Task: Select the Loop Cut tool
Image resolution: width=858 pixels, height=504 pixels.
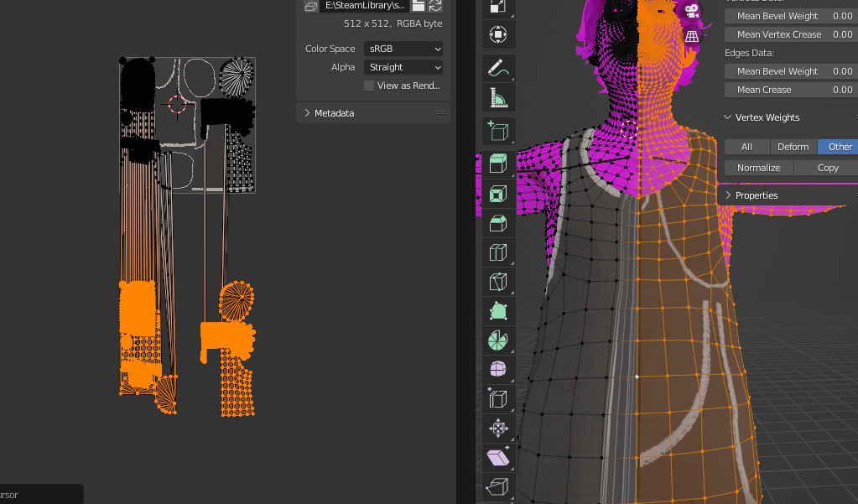Action: point(498,252)
